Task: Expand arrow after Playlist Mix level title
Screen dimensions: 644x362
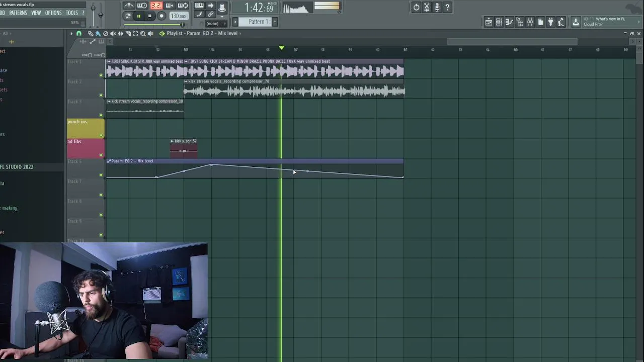Action: click(240, 34)
